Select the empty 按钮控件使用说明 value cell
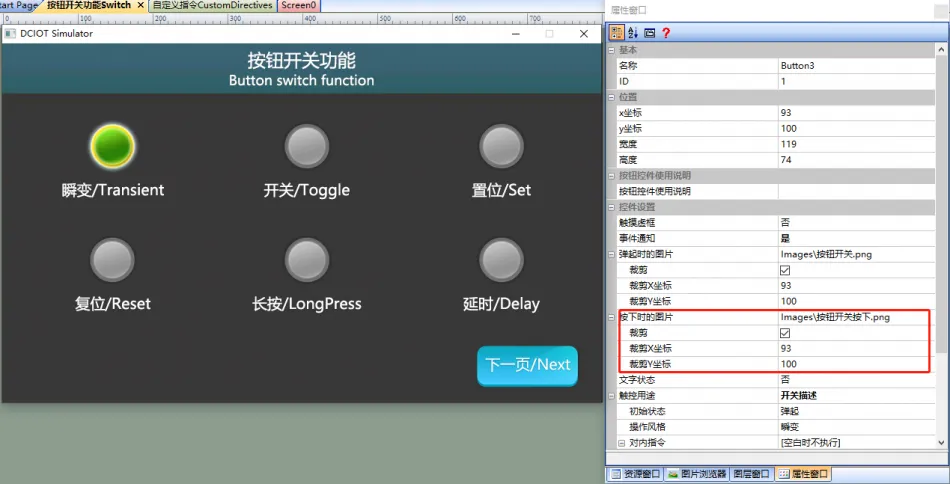Screen dimensions: 950x484 pyautogui.click(x=857, y=191)
